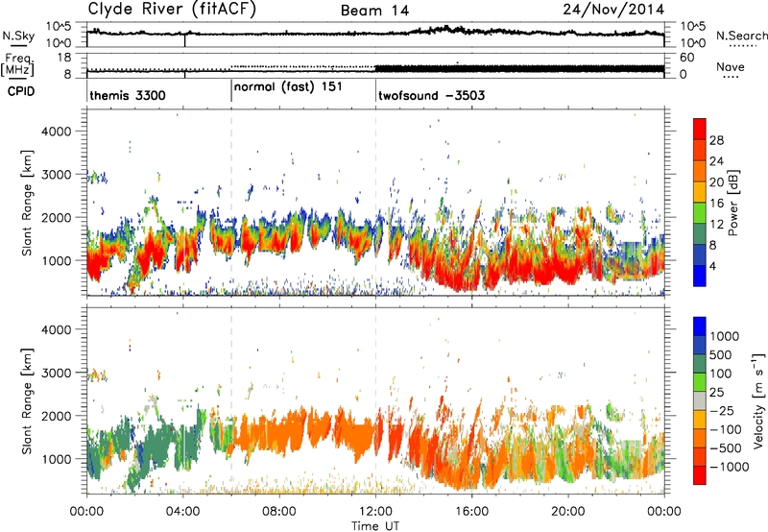Image resolution: width=768 pixels, height=532 pixels.
Task: Click the bright blue top velocity swatch
Action: click(x=700, y=326)
